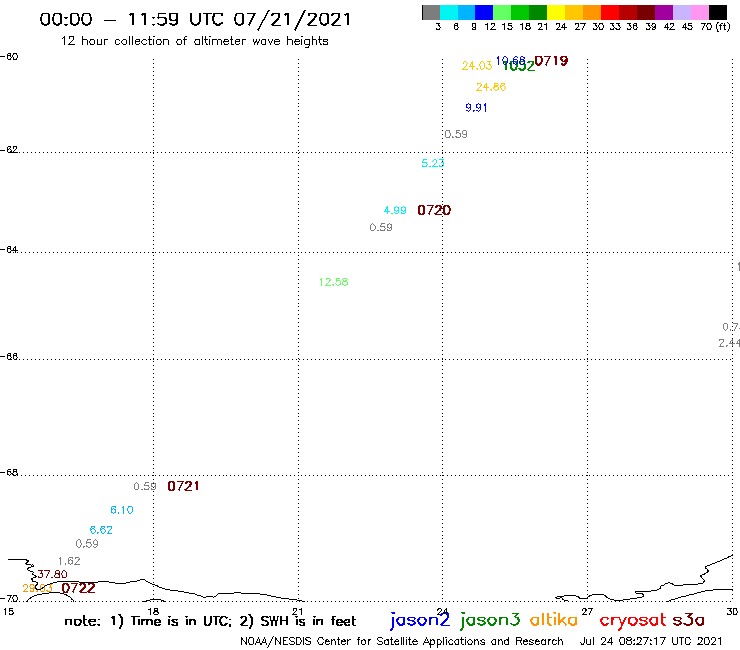Click the 12.58 wave height value
The width and height of the screenshot is (740, 650).
pyautogui.click(x=334, y=282)
